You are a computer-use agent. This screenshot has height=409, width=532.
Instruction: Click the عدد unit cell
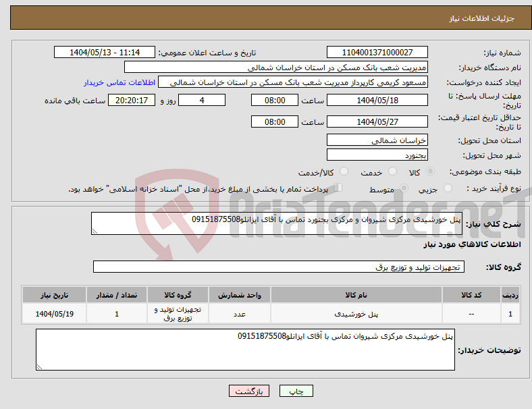click(x=240, y=314)
